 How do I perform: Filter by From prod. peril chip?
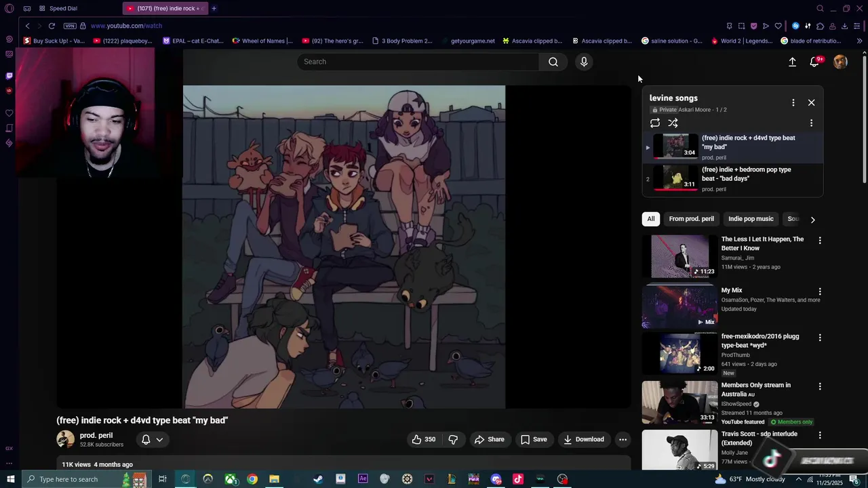pos(691,219)
